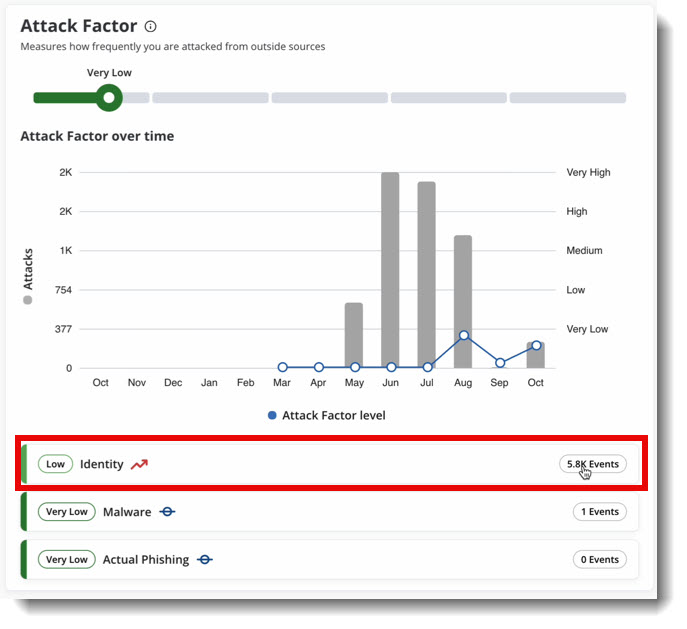This screenshot has width=687, height=629.
Task: Click the Low severity tag on Identity
Action: coord(55,464)
